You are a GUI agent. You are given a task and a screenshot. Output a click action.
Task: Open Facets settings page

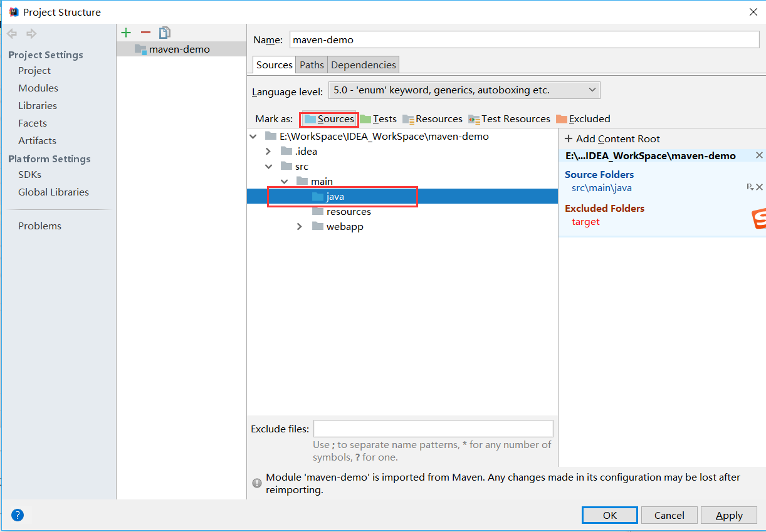pos(33,123)
